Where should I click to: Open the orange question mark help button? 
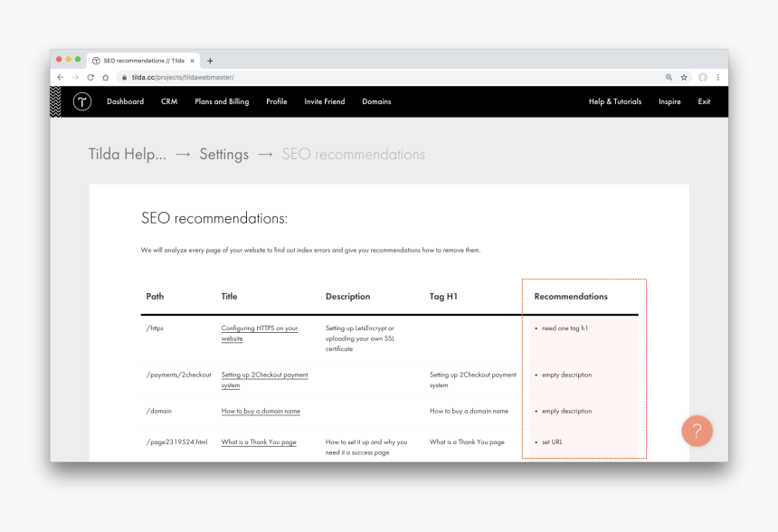tap(697, 431)
